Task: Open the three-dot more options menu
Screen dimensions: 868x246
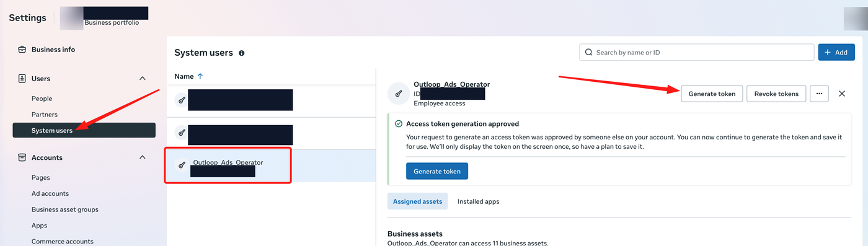Action: click(819, 94)
